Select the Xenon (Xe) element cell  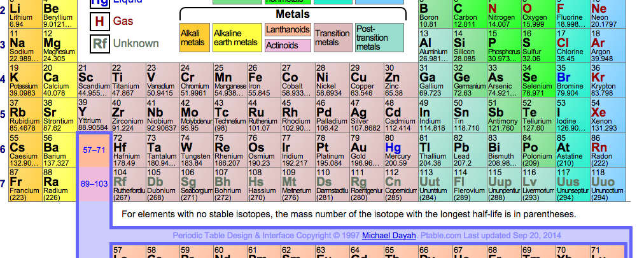tap(608, 115)
